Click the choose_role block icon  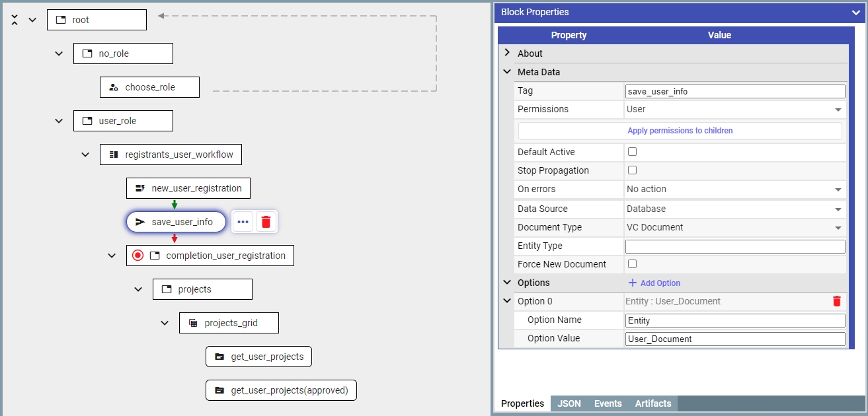[x=114, y=87]
